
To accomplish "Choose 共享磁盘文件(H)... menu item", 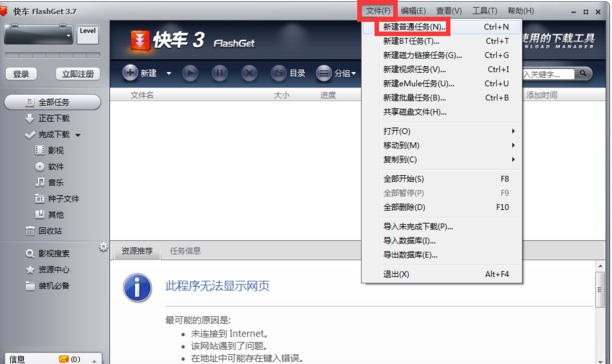I will click(x=442, y=112).
